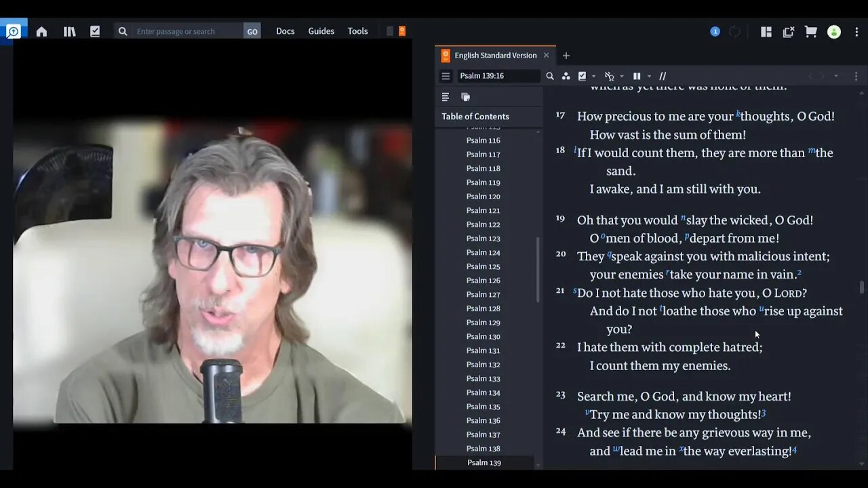Select Psalm 127 in the table of contents

click(x=484, y=294)
